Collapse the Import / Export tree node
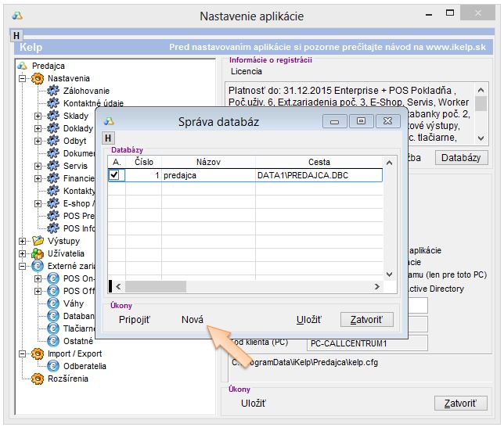Viewport: 504px width, 427px height. click(x=22, y=353)
